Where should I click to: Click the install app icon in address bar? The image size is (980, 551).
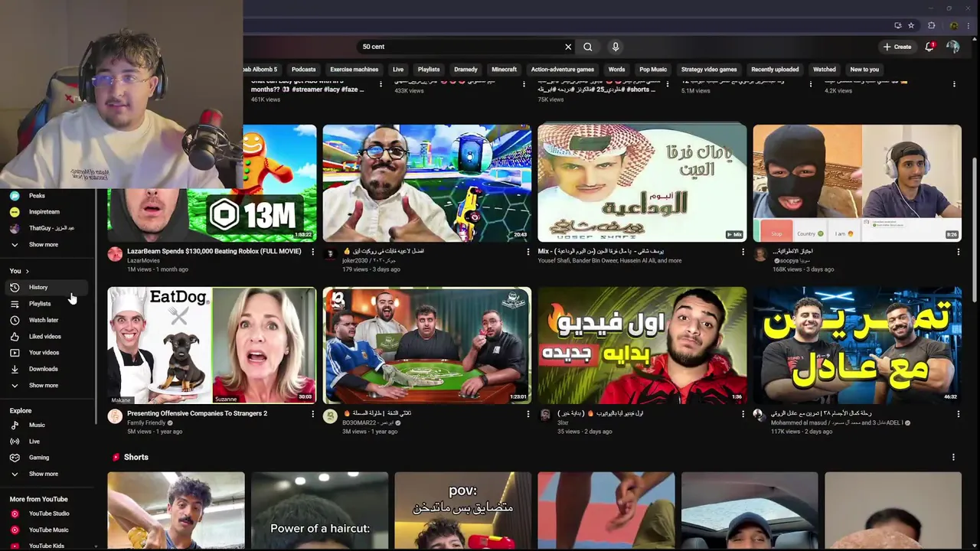pyautogui.click(x=897, y=25)
